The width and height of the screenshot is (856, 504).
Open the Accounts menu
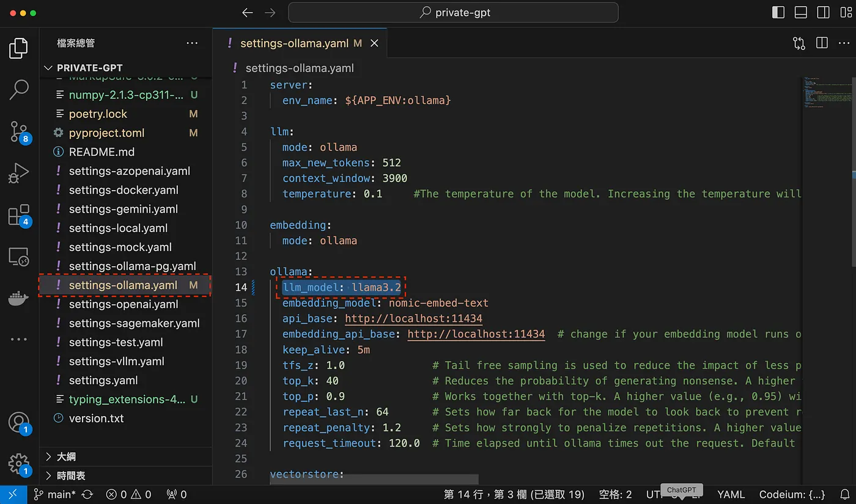coord(19,423)
